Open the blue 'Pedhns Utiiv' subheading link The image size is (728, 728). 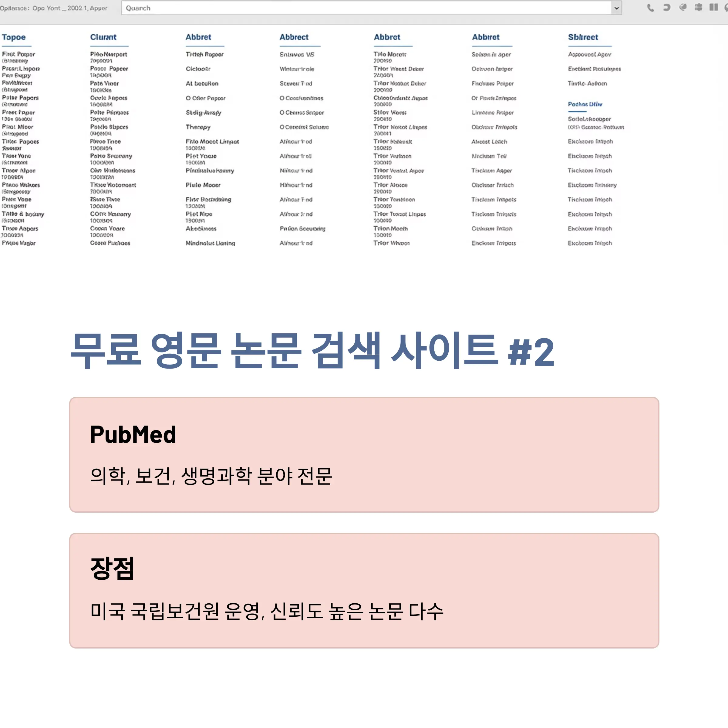point(585,104)
